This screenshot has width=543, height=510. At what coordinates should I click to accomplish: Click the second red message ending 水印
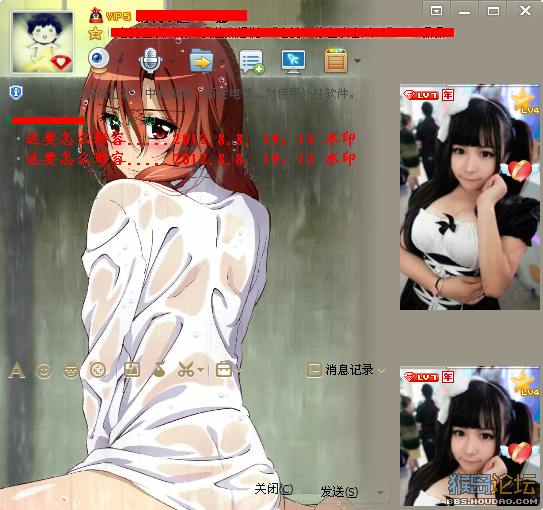tap(190, 159)
